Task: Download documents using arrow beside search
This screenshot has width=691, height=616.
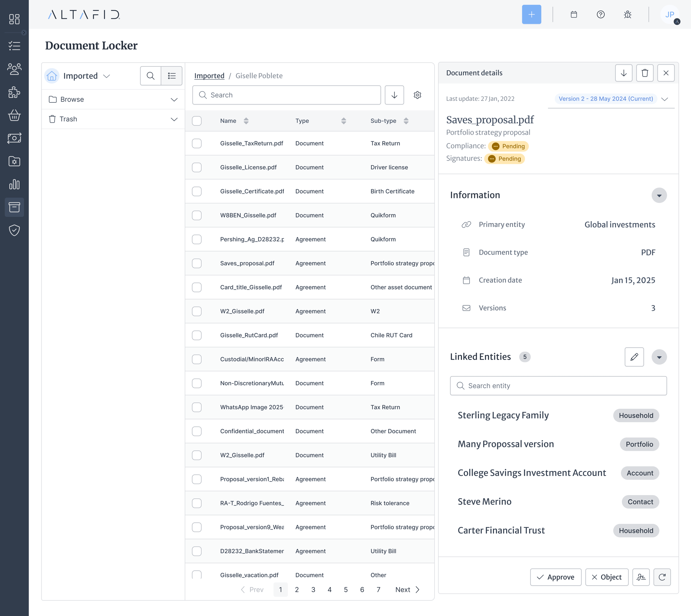Action: pos(394,95)
